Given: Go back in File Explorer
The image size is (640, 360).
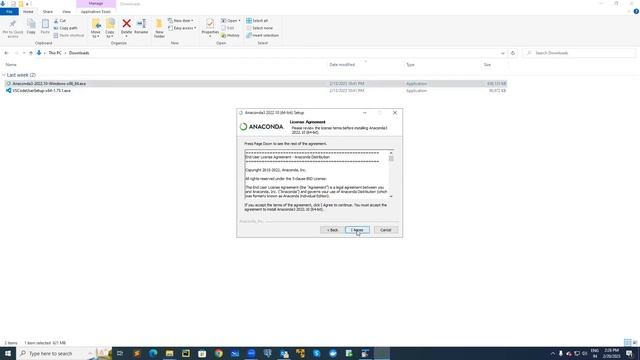Looking at the screenshot, I should click(x=6, y=53).
